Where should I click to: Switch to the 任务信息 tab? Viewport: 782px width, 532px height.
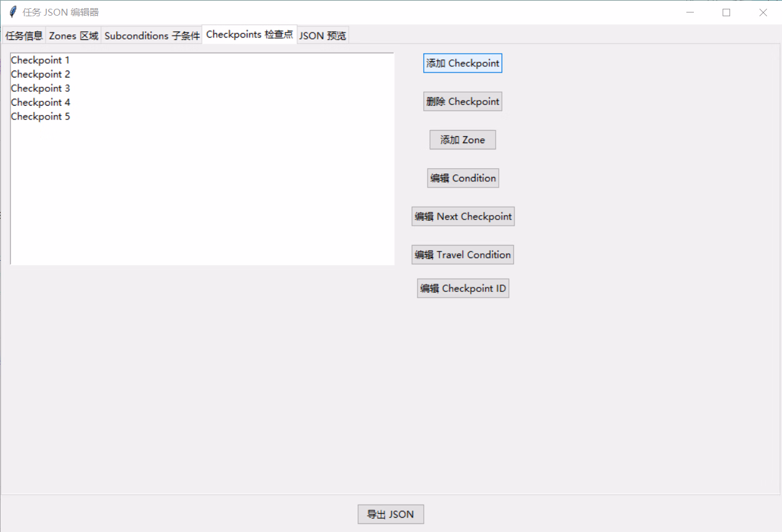point(24,36)
